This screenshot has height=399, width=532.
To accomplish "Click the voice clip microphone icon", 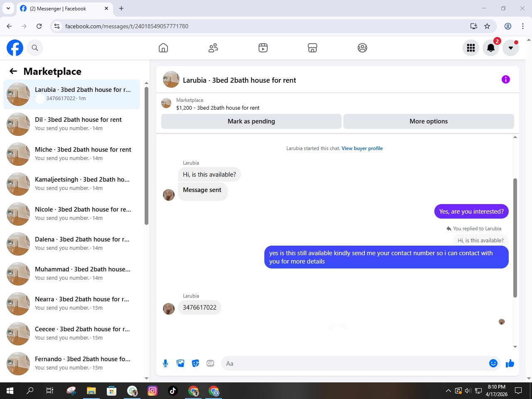I will [x=165, y=363].
